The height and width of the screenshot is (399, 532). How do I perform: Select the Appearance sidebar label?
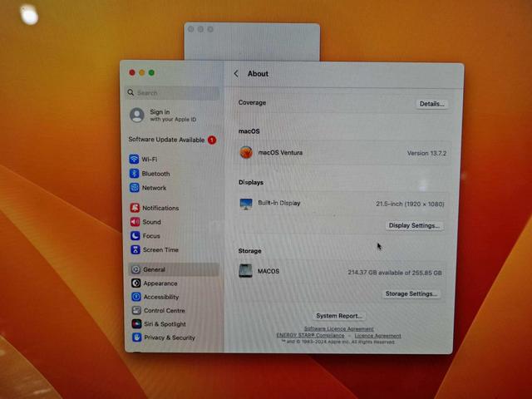pyautogui.click(x=160, y=283)
